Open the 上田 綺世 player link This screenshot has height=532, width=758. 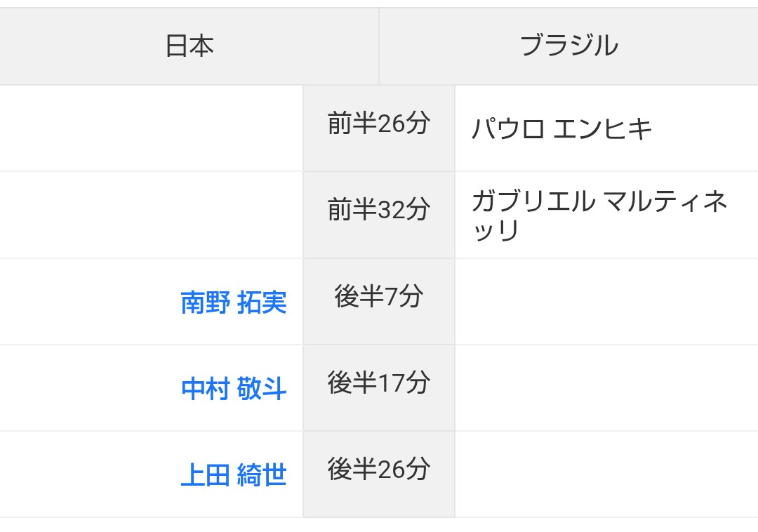pos(234,475)
